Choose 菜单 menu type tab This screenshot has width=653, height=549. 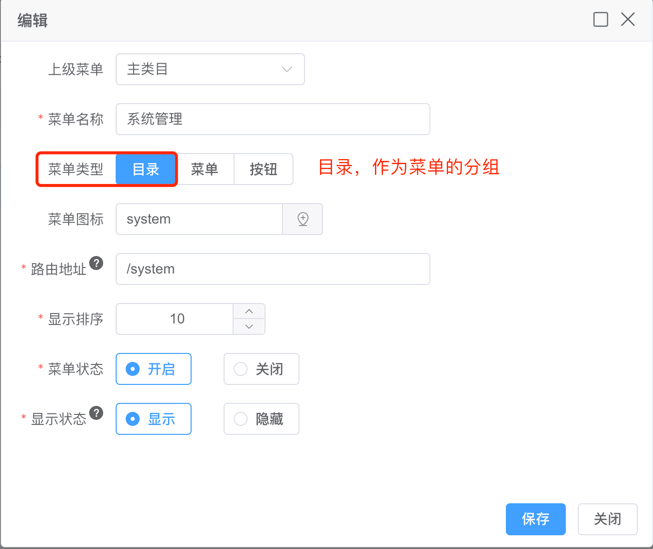(x=204, y=169)
